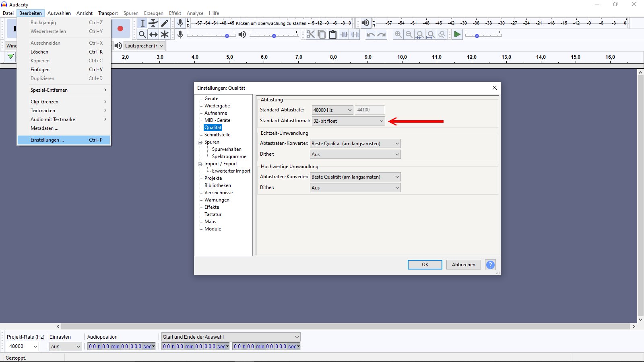
Task: Choose Metadaten in the Bearbeiten menu
Action: (64, 128)
